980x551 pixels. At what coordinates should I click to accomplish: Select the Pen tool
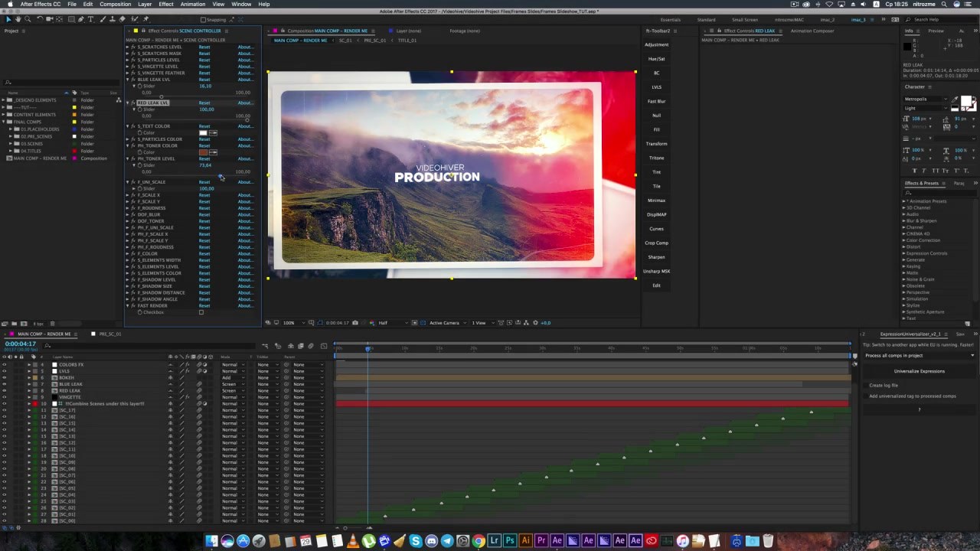tap(81, 19)
